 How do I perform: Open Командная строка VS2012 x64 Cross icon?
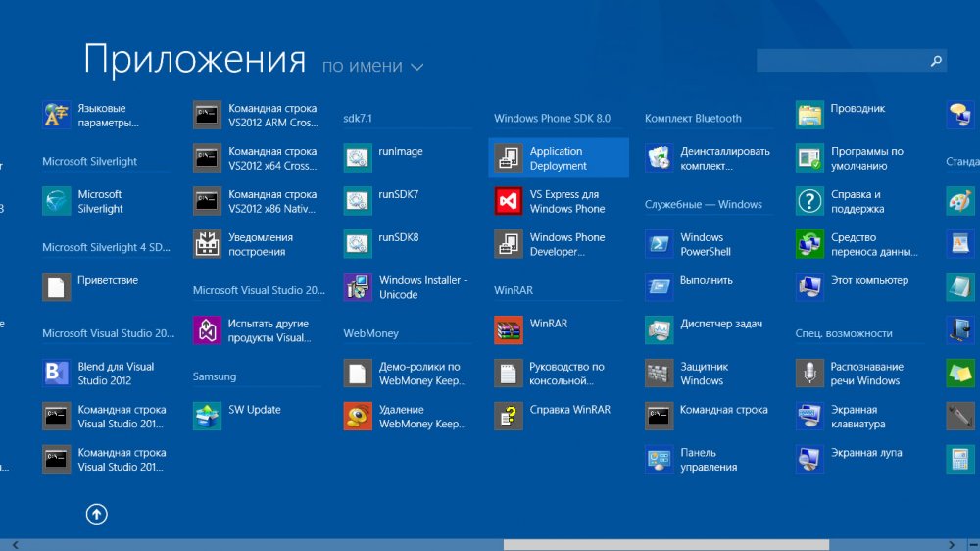(207, 158)
